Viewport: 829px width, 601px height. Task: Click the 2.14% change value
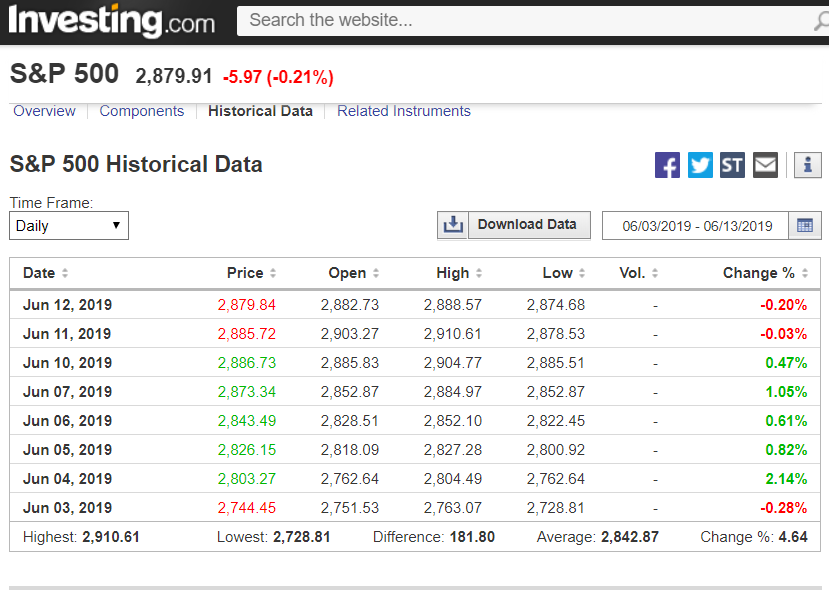pos(786,479)
